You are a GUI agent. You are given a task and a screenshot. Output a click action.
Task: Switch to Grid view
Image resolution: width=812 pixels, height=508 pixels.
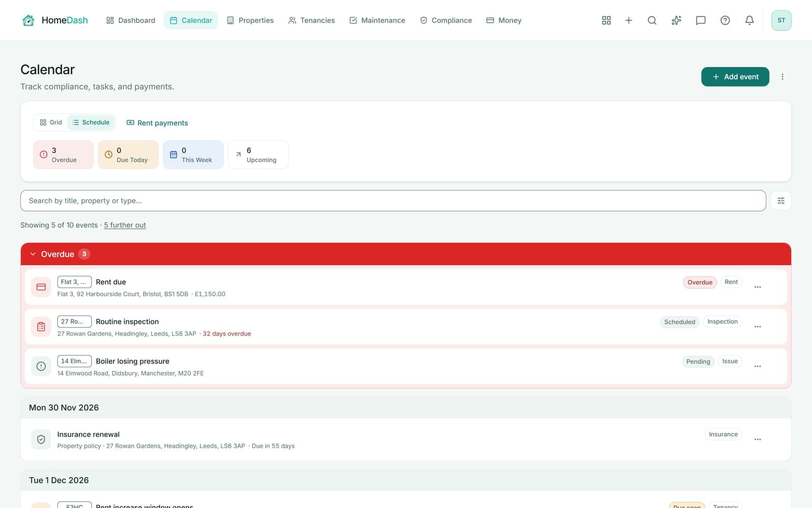[51, 122]
